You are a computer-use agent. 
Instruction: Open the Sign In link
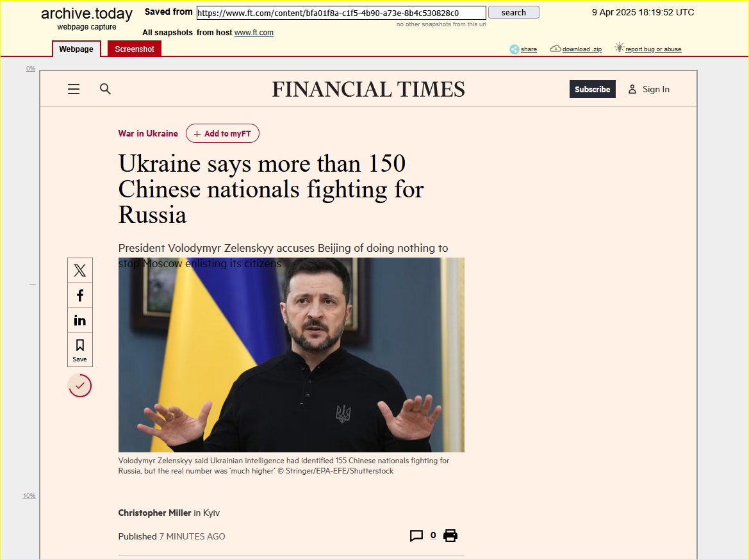tap(648, 89)
